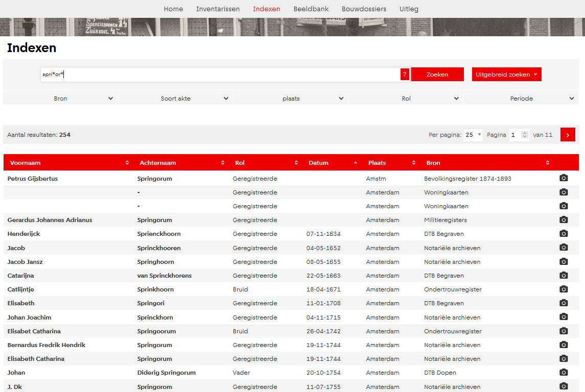Click the red question mark search help icon
The width and height of the screenshot is (585, 392).
(x=405, y=75)
